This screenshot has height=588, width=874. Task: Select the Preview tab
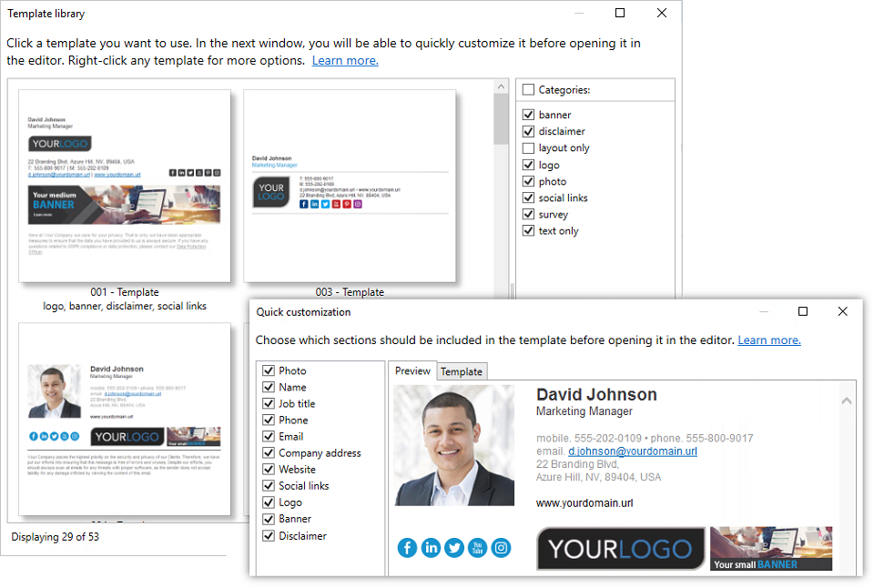[x=412, y=370]
